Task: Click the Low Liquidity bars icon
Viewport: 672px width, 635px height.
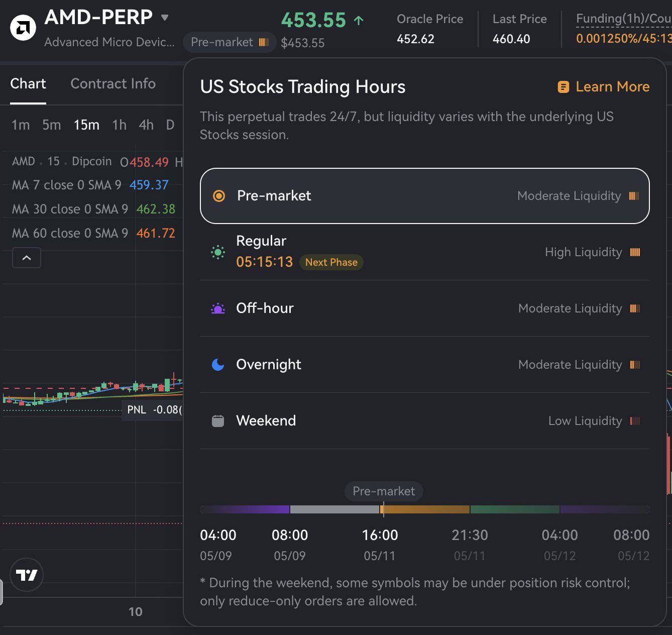Action: click(635, 421)
